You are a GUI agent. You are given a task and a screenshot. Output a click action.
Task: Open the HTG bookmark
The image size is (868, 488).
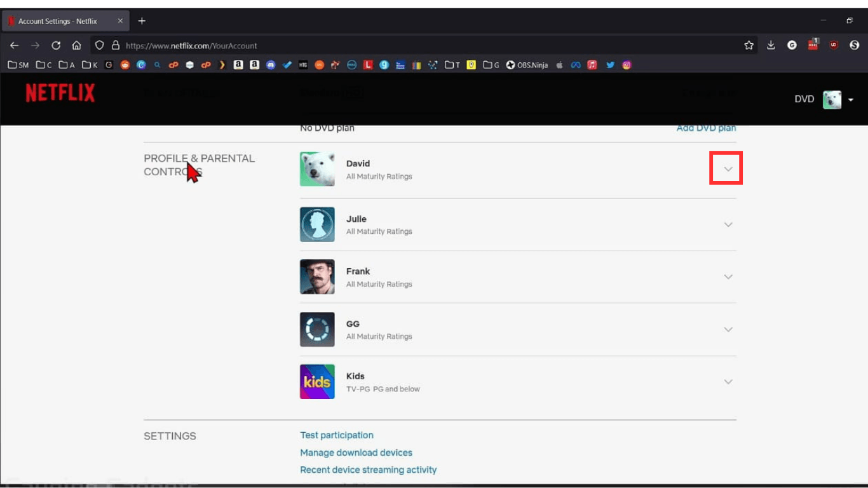(303, 65)
